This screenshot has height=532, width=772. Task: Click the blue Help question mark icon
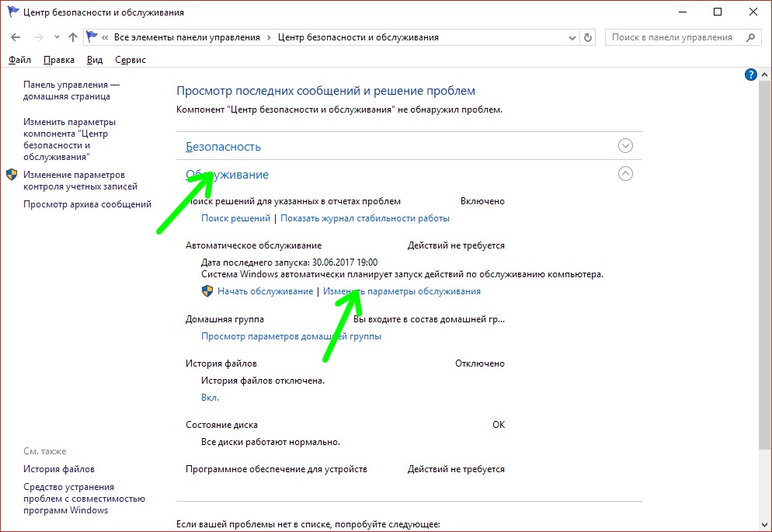coord(750,75)
